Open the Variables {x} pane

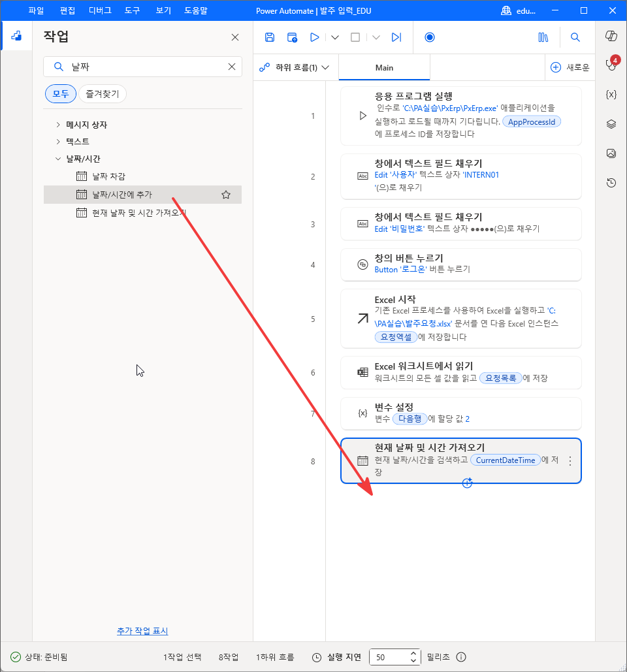click(611, 94)
